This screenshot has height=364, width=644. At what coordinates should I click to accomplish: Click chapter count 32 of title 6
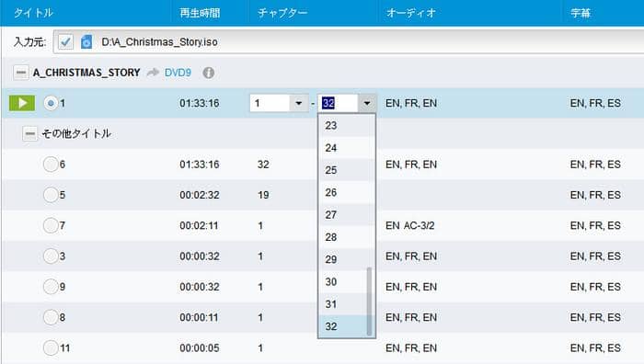pos(263,165)
